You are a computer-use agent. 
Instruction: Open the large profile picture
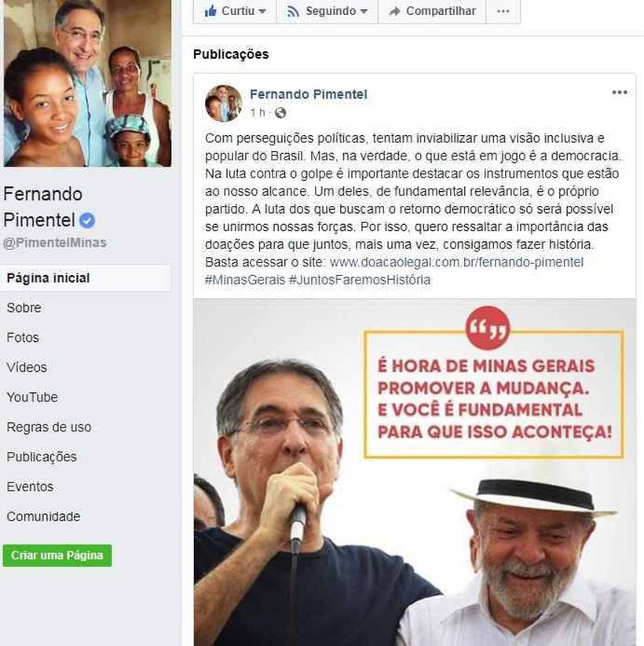[88, 83]
